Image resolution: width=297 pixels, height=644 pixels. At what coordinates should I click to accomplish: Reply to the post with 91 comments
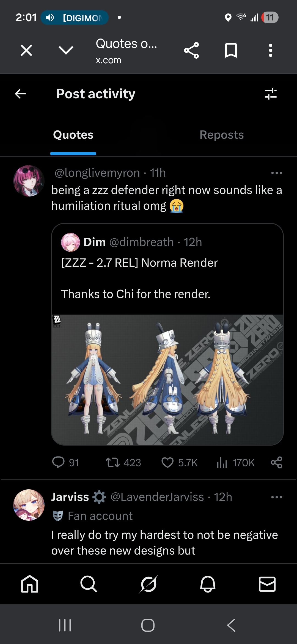[65, 463]
